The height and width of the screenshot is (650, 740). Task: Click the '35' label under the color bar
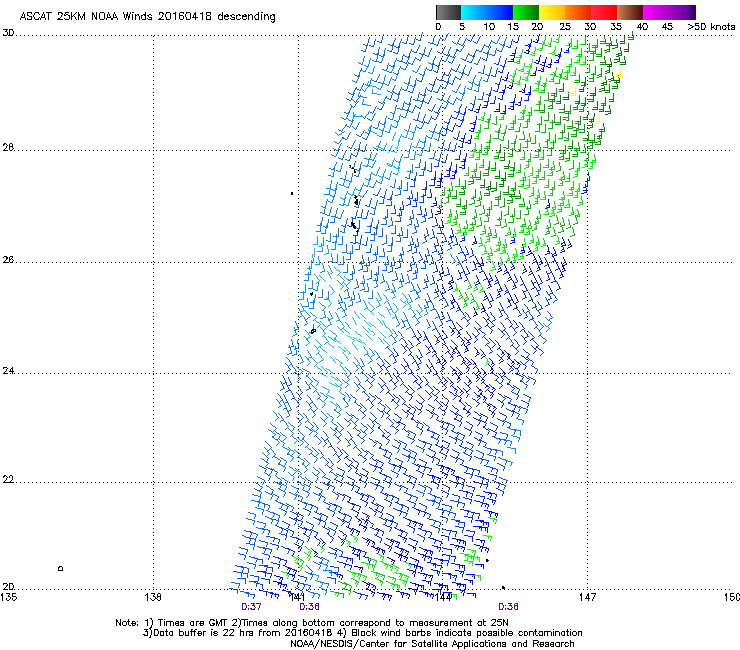[x=616, y=27]
